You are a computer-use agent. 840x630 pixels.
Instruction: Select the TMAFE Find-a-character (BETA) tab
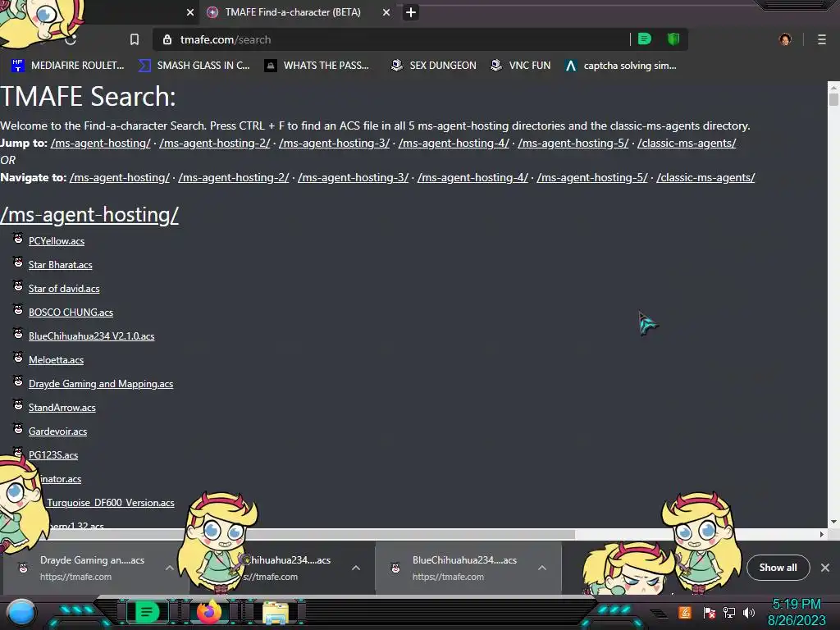(293, 12)
